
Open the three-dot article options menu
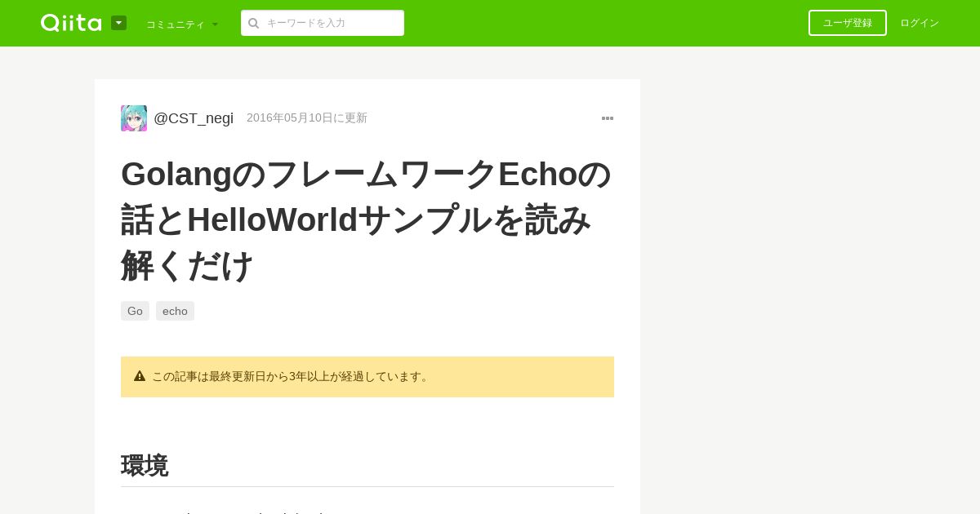pos(608,118)
